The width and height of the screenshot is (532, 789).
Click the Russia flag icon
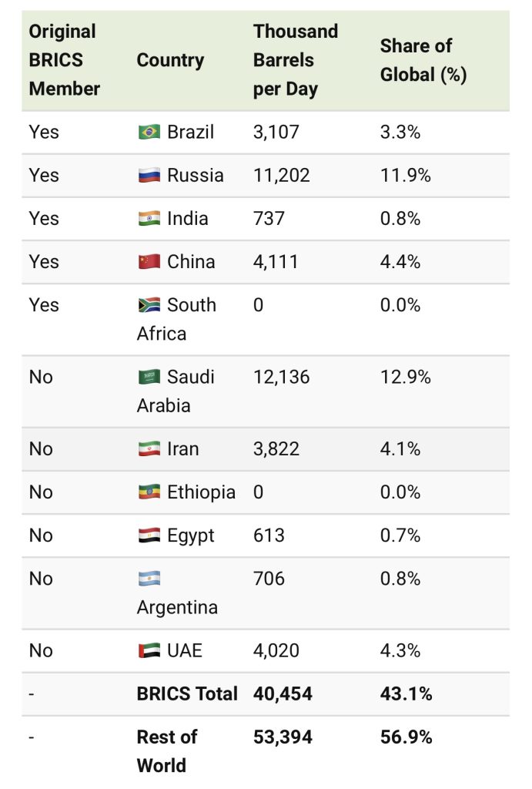click(149, 176)
